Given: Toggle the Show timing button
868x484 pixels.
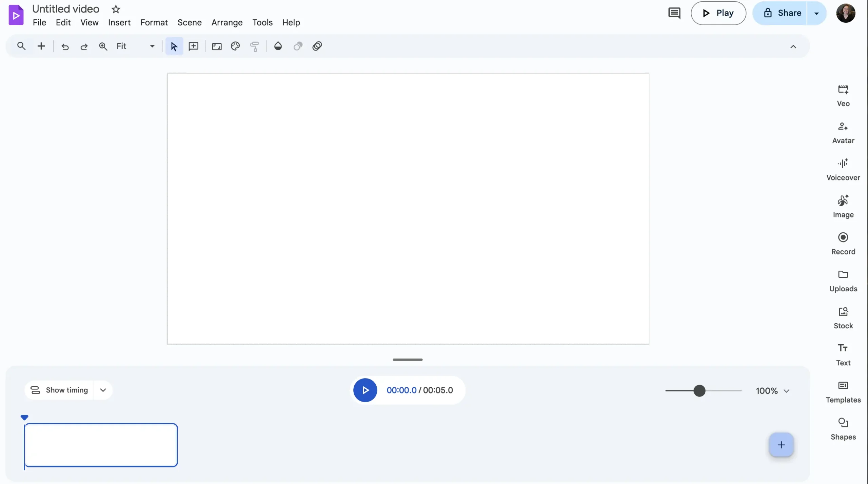Looking at the screenshot, I should [x=59, y=390].
